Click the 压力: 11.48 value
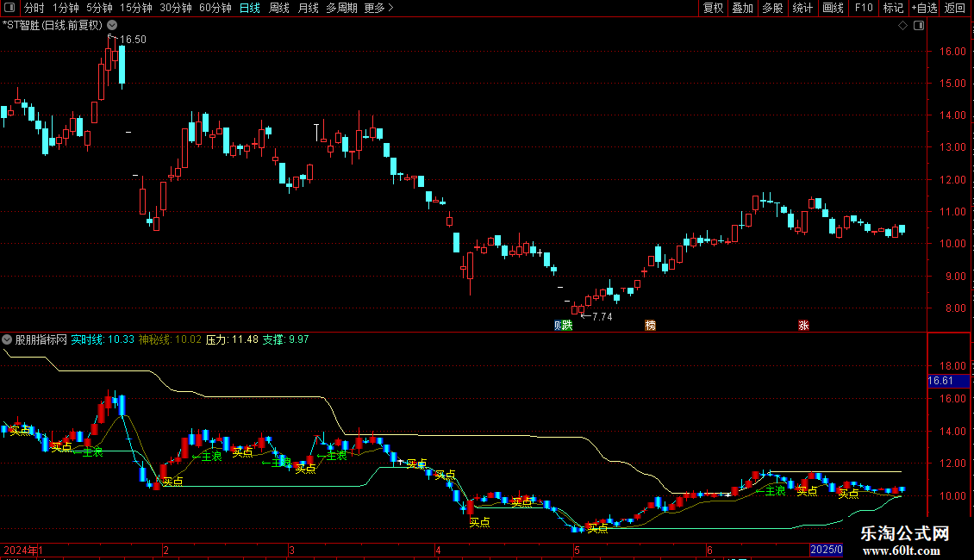Image resolution: width=974 pixels, height=560 pixels. tap(233, 339)
